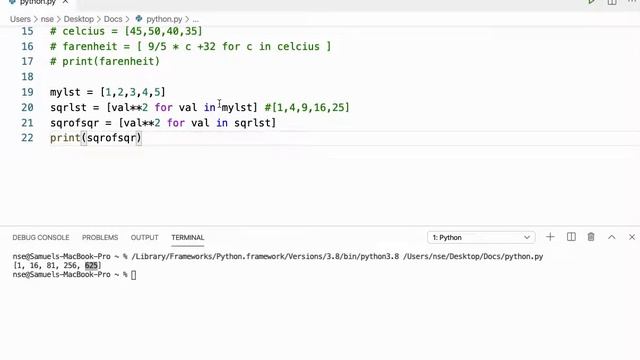Click the '# print(farenheit)' comment line

pyautogui.click(x=105, y=62)
